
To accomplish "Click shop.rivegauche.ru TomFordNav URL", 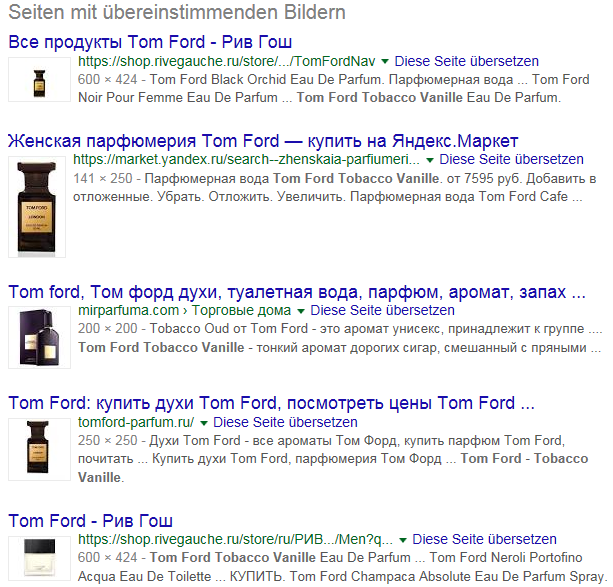I will (x=227, y=61).
